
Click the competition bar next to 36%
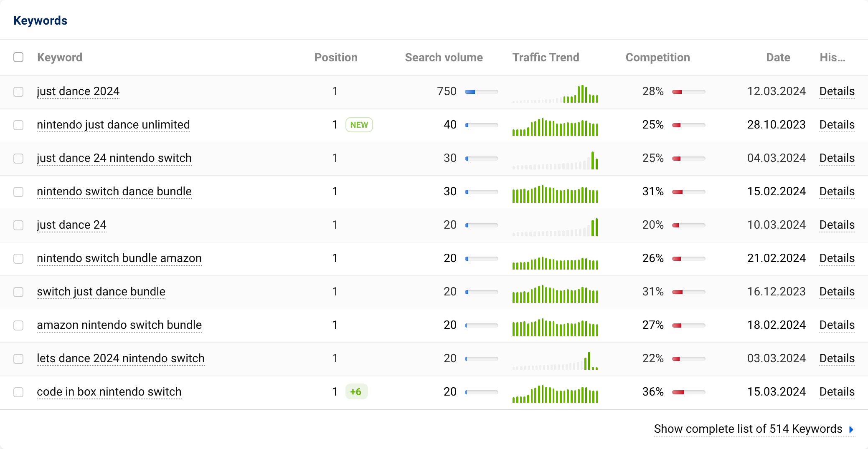click(x=689, y=392)
